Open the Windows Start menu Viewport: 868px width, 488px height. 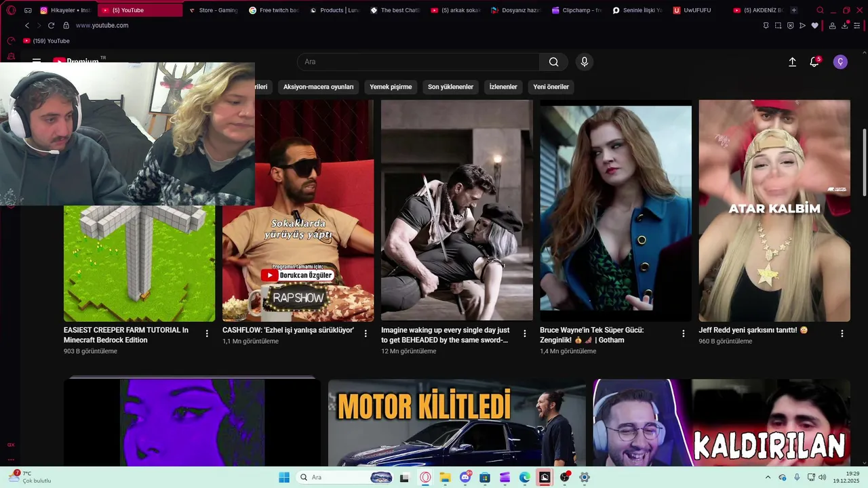point(284,477)
